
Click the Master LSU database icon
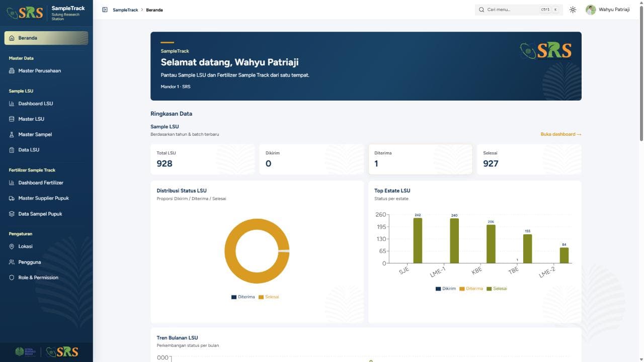click(12, 119)
